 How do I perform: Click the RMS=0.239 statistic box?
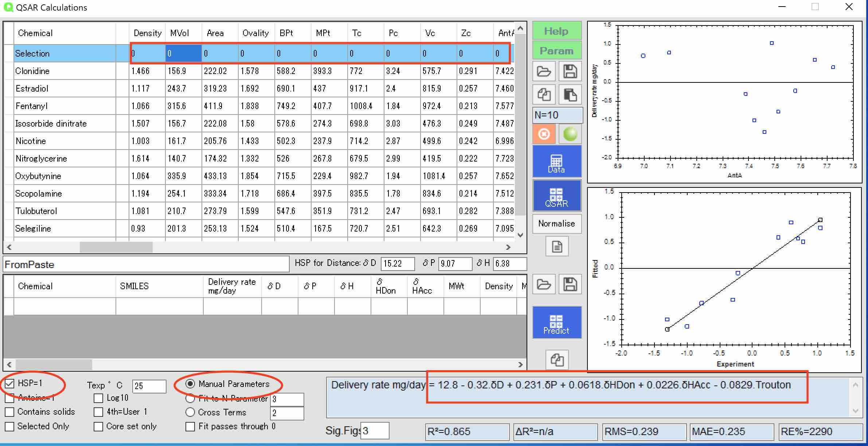point(644,432)
